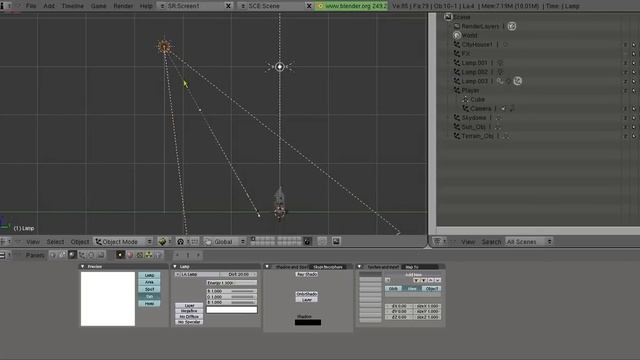Click the render this window icon
The width and height of the screenshot is (640, 360).
coord(336,242)
